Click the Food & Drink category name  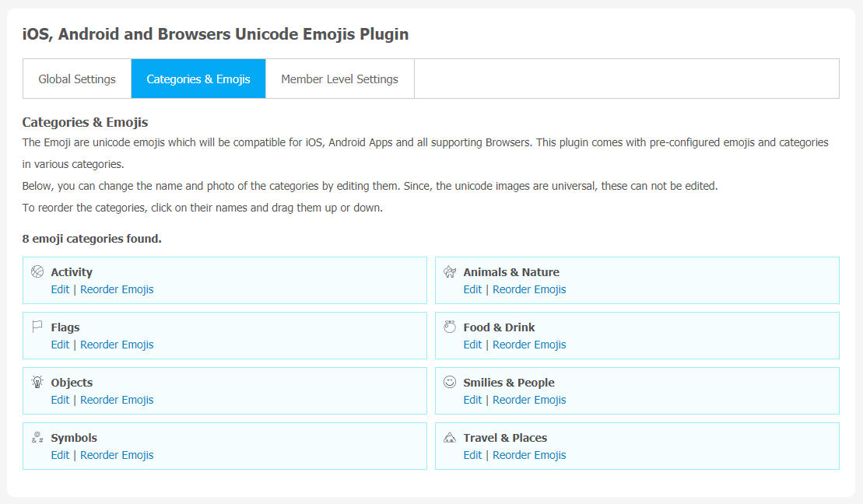(x=499, y=327)
